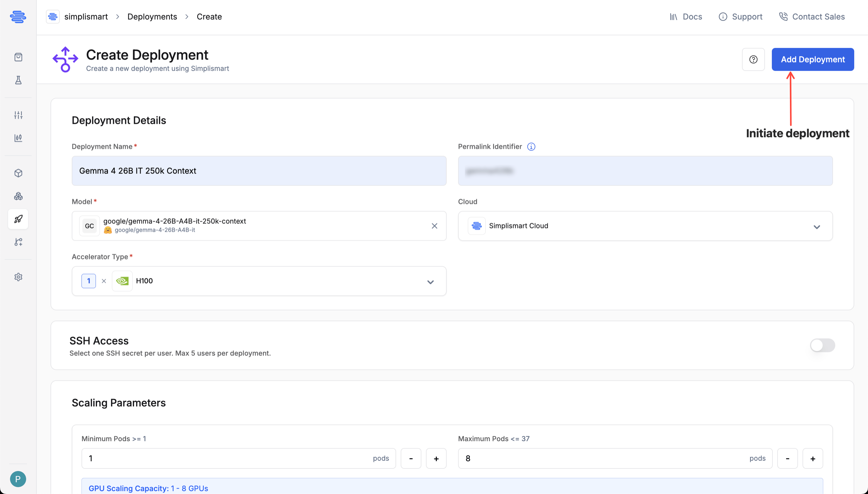Open the Docs link
This screenshot has width=868, height=494.
(x=685, y=17)
